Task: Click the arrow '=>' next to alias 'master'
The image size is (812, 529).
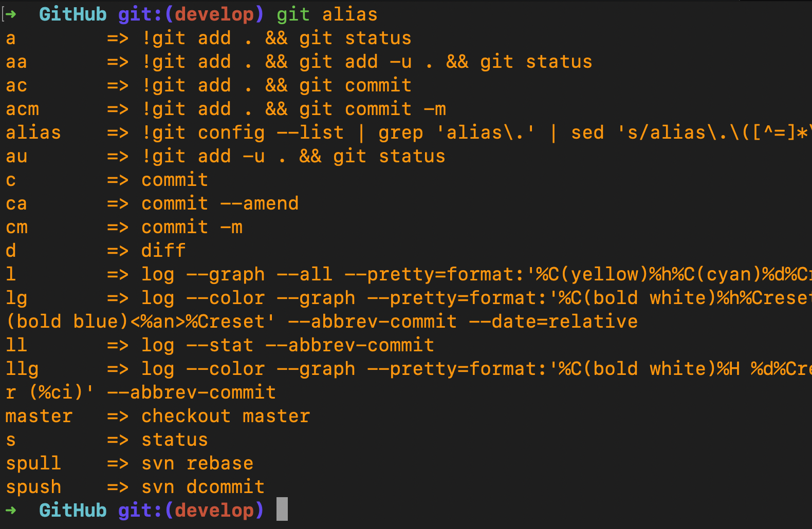Action: tap(118, 416)
